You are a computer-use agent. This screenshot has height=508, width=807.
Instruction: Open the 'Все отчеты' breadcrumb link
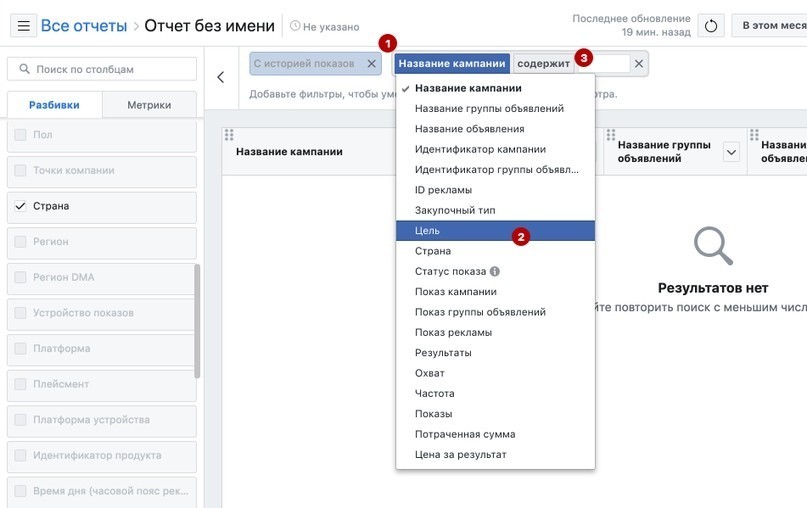tap(84, 25)
